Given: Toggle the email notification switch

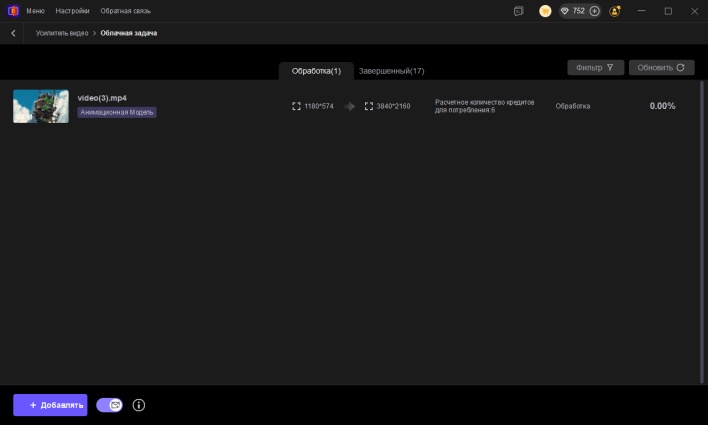Looking at the screenshot, I should pos(110,405).
